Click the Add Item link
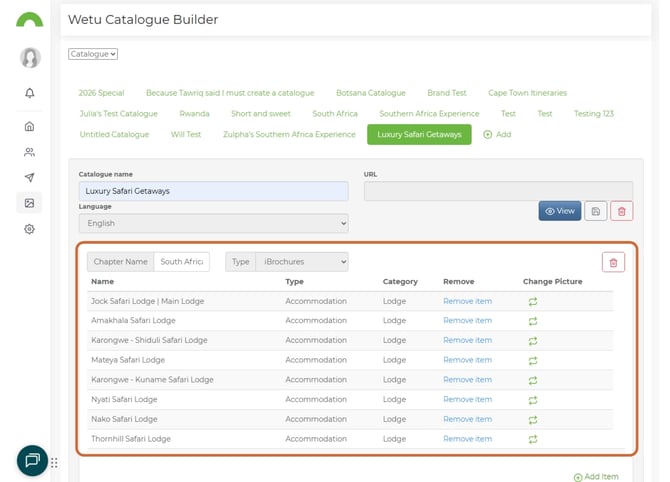Viewport: 670px width, 482px height. [596, 477]
